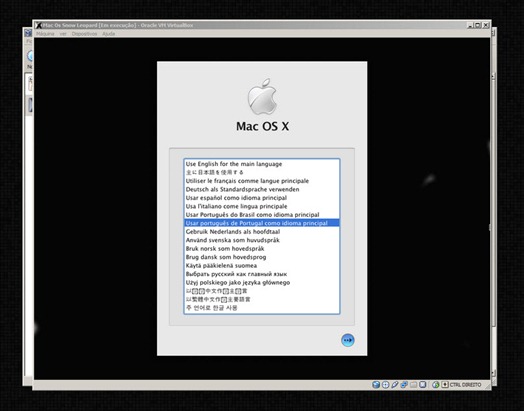Select 'Deutsch als Standardsprache verwenden'
Screen dimensions: 524x411
coord(262,189)
